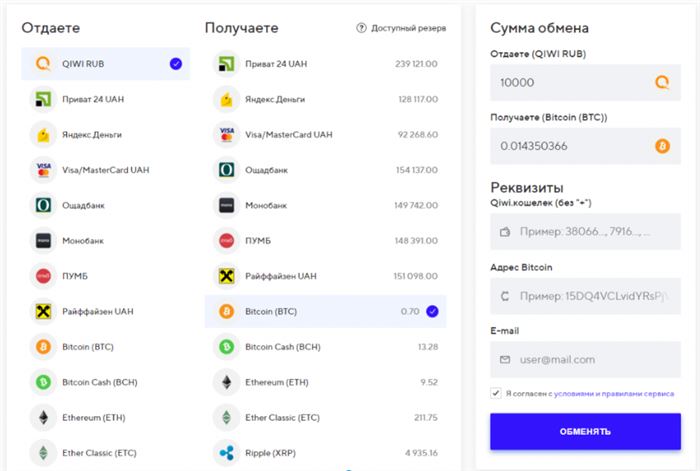Focus the E-mail input field
This screenshot has height=471, width=700.
click(x=585, y=359)
